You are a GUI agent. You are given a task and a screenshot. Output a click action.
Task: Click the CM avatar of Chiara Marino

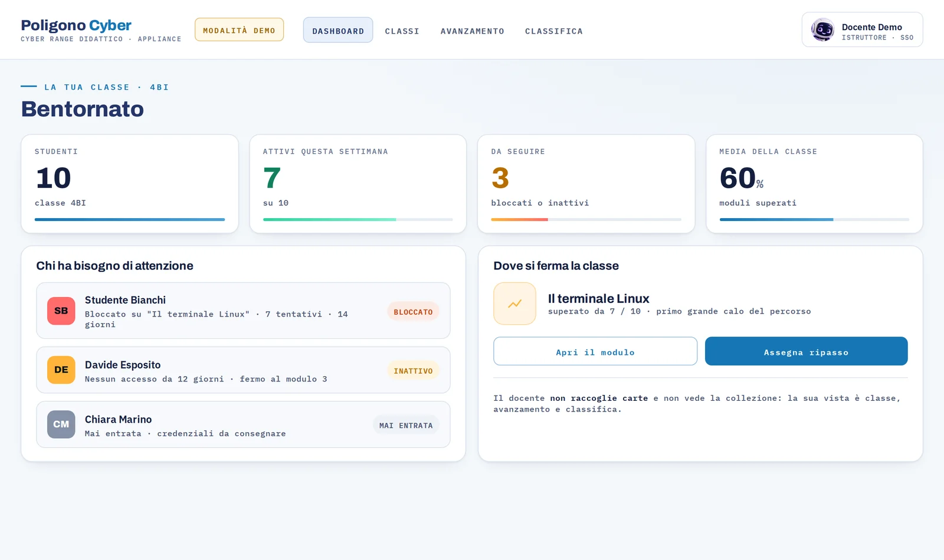61,424
